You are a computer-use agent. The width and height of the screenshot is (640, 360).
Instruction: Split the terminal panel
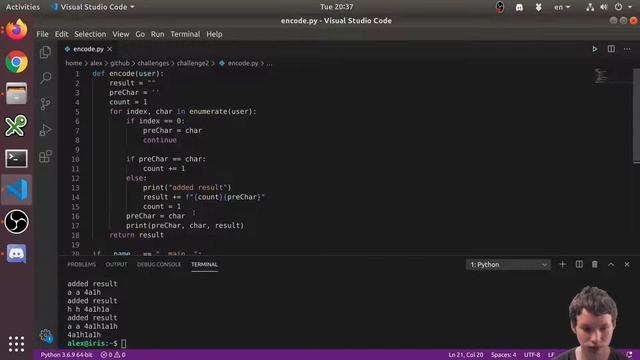coord(579,264)
